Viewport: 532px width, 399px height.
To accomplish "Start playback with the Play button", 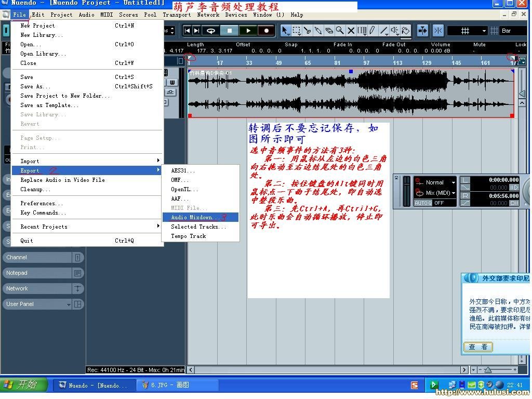I will [248, 31].
